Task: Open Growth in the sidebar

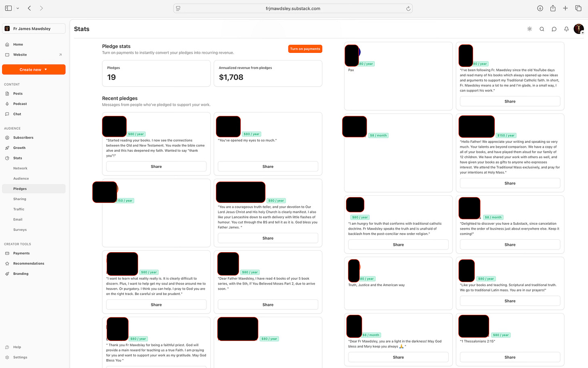Action: click(x=34, y=148)
